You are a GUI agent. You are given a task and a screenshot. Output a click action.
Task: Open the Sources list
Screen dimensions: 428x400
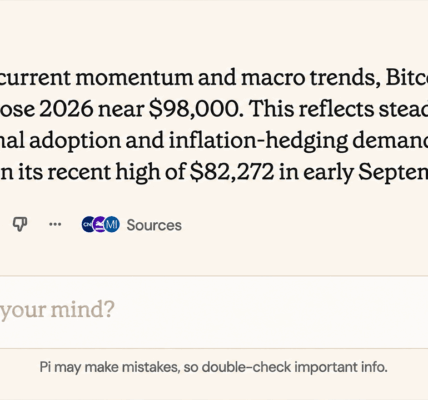pyautogui.click(x=154, y=225)
